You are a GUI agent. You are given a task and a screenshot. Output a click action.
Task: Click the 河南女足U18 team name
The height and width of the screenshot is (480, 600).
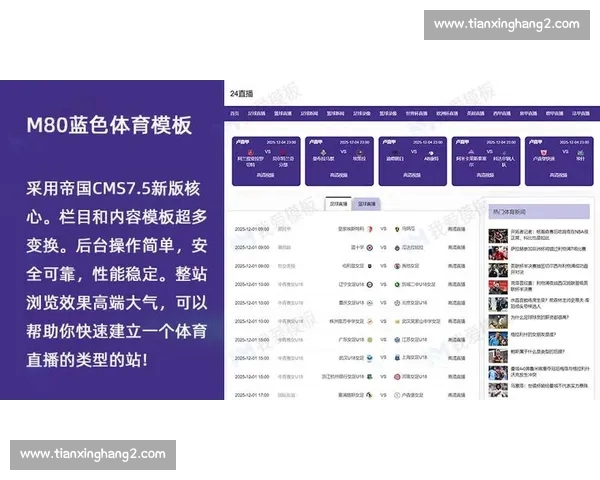[x=414, y=377]
